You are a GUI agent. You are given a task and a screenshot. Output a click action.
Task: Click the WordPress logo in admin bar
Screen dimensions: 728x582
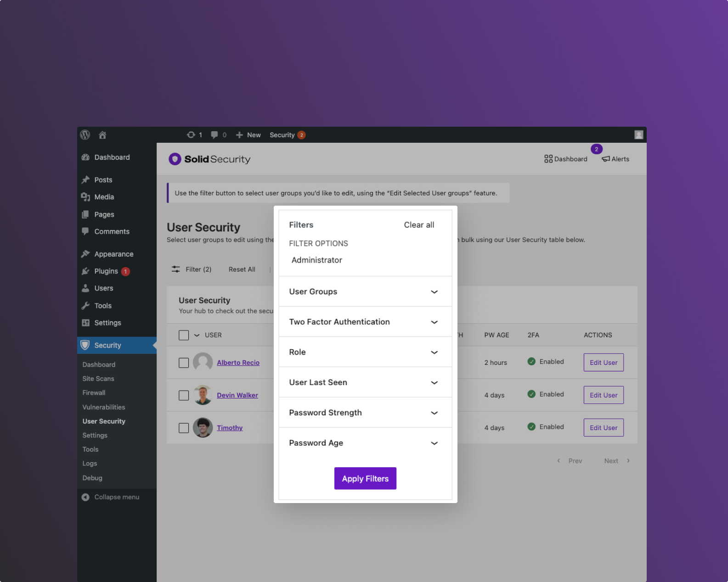[x=85, y=135]
